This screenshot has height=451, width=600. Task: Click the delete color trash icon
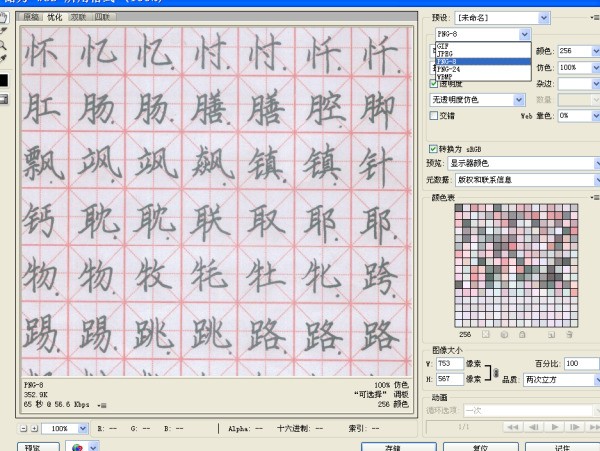coord(569,334)
